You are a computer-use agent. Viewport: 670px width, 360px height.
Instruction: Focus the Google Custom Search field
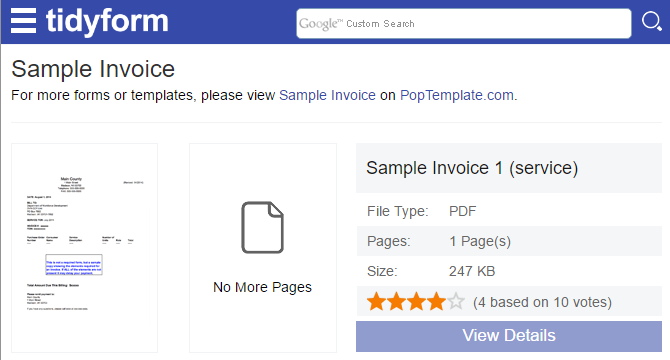464,23
